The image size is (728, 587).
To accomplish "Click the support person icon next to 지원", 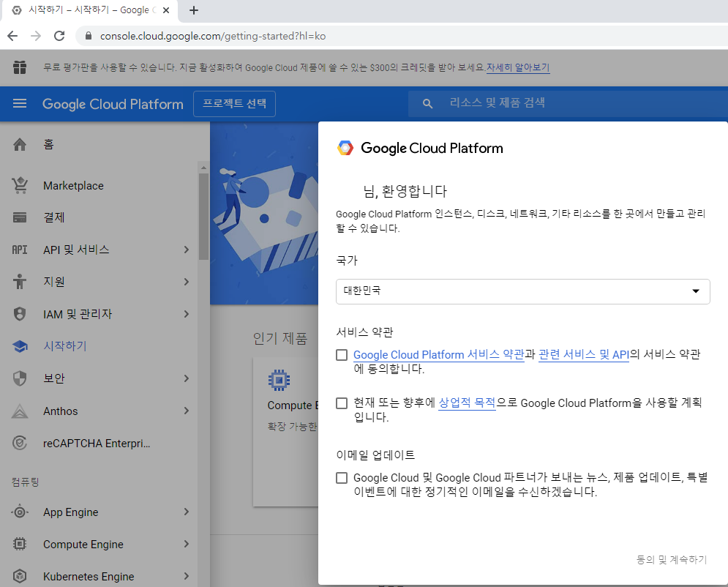I will pyautogui.click(x=20, y=282).
